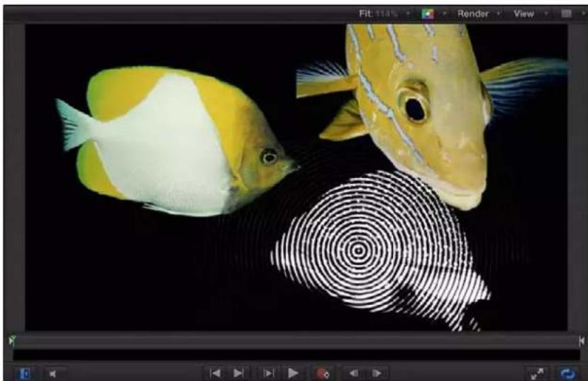Click the play range Out marker

tap(581, 341)
